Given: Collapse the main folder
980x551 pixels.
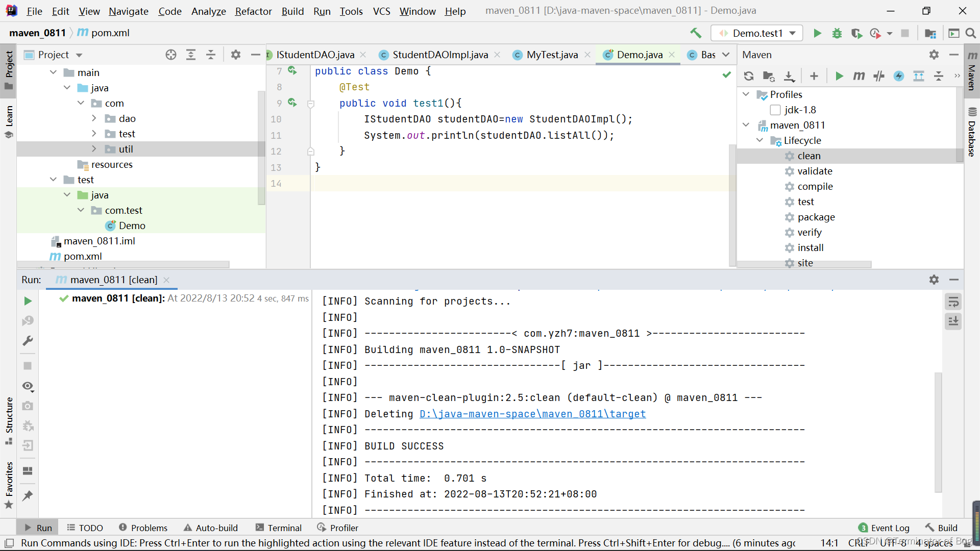Looking at the screenshot, I should click(x=53, y=72).
